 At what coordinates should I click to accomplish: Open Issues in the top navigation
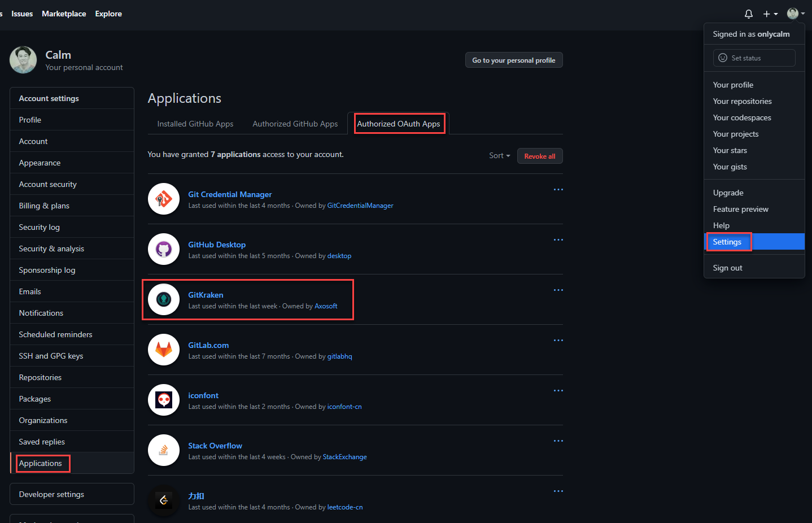point(22,14)
